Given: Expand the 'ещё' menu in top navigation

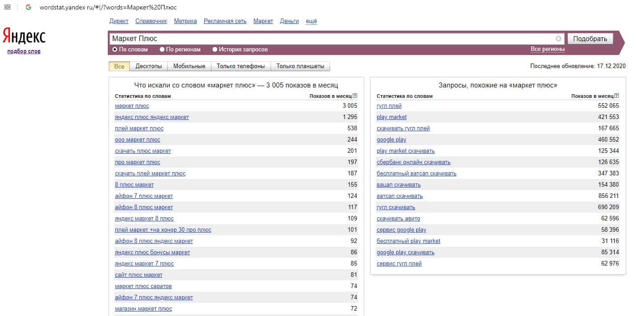Looking at the screenshot, I should pos(311,21).
